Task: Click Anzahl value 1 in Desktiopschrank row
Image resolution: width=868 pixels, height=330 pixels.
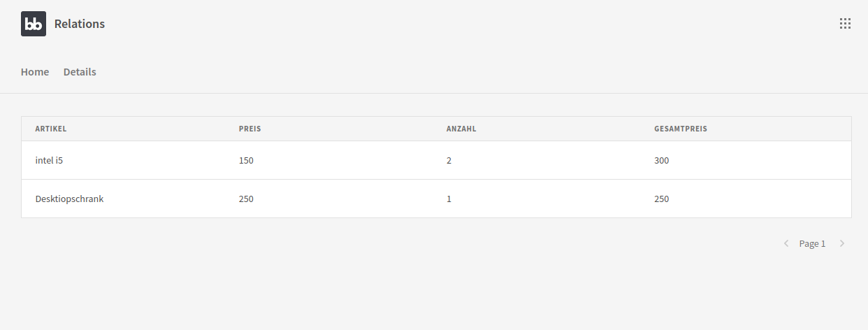Action: [449, 199]
